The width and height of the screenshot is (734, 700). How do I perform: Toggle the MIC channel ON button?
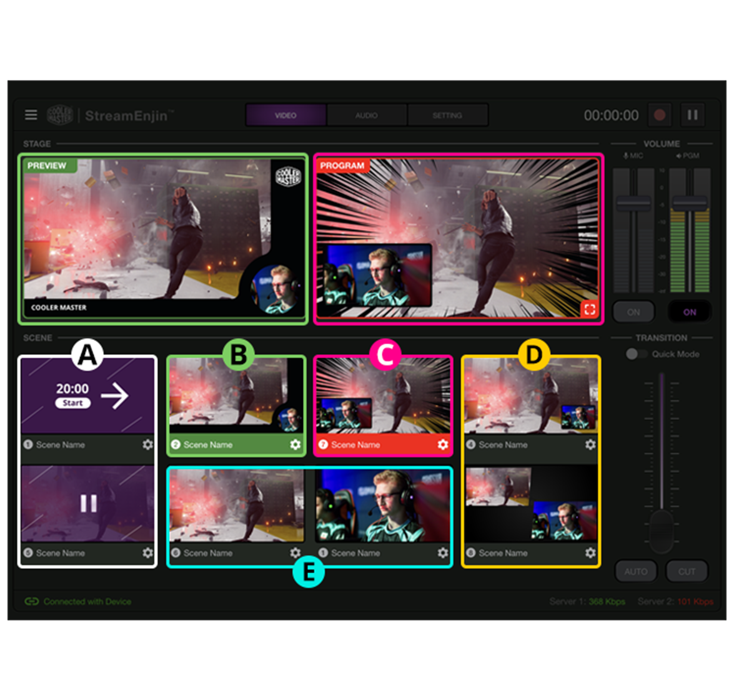coord(633,312)
